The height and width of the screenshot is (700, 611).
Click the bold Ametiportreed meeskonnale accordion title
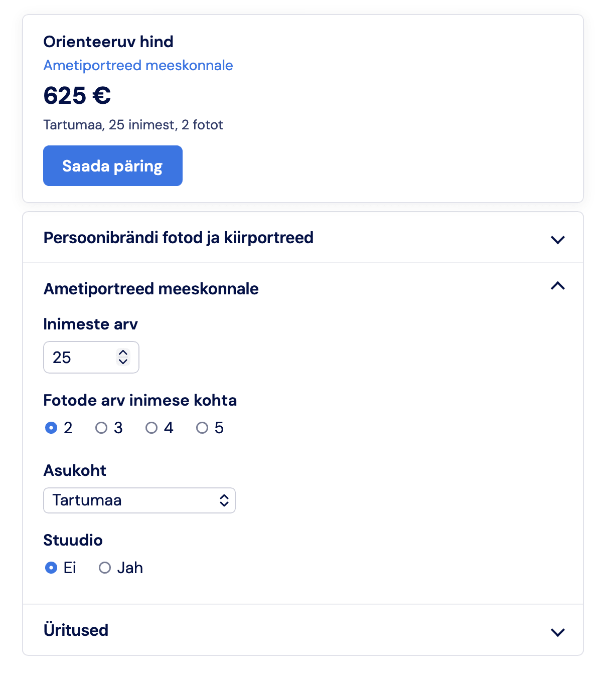(x=151, y=289)
